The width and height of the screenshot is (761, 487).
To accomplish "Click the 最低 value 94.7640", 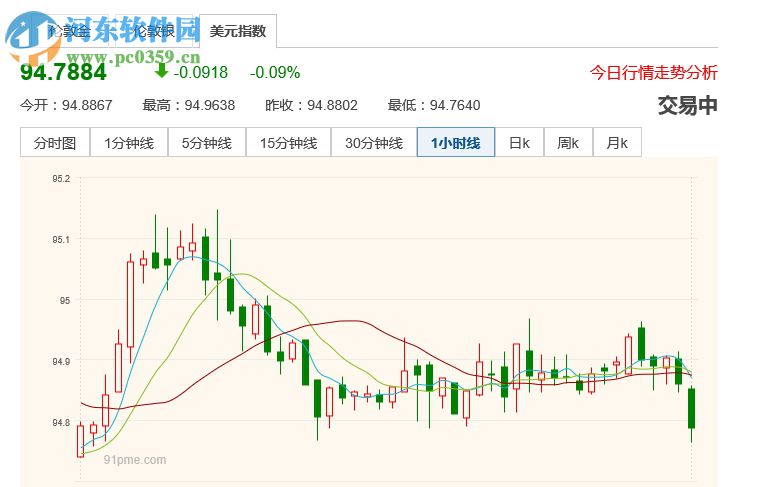I will tap(455, 105).
